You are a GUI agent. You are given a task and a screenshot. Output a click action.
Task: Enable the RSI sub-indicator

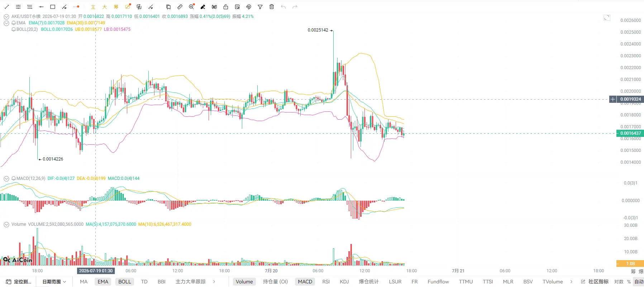coord(326,282)
